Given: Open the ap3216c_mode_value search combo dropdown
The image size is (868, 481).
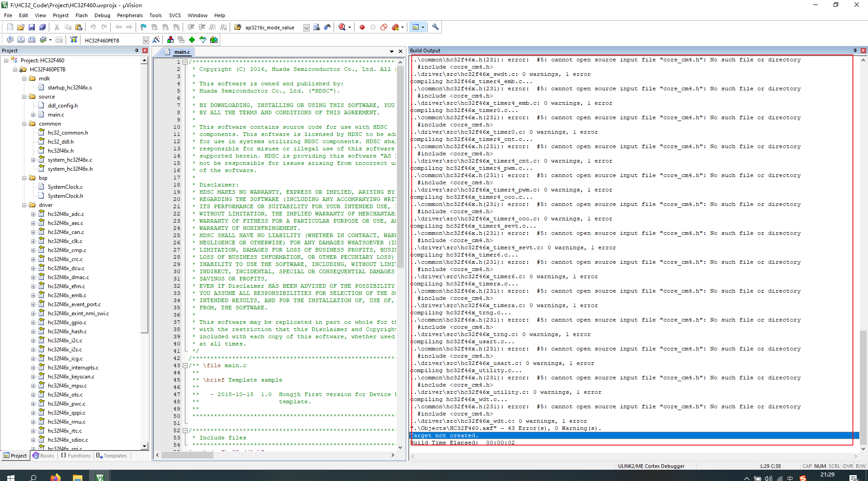Looking at the screenshot, I should pyautogui.click(x=306, y=28).
